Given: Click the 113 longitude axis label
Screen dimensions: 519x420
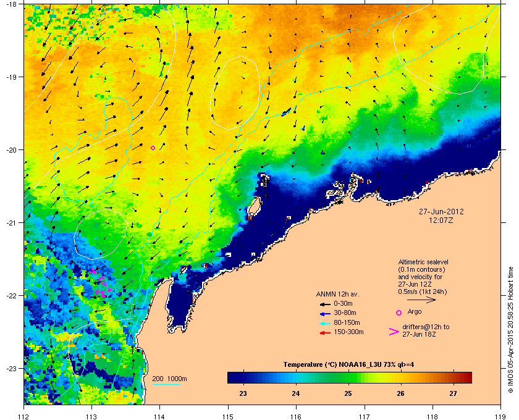Looking at the screenshot, I should tap(91, 416).
